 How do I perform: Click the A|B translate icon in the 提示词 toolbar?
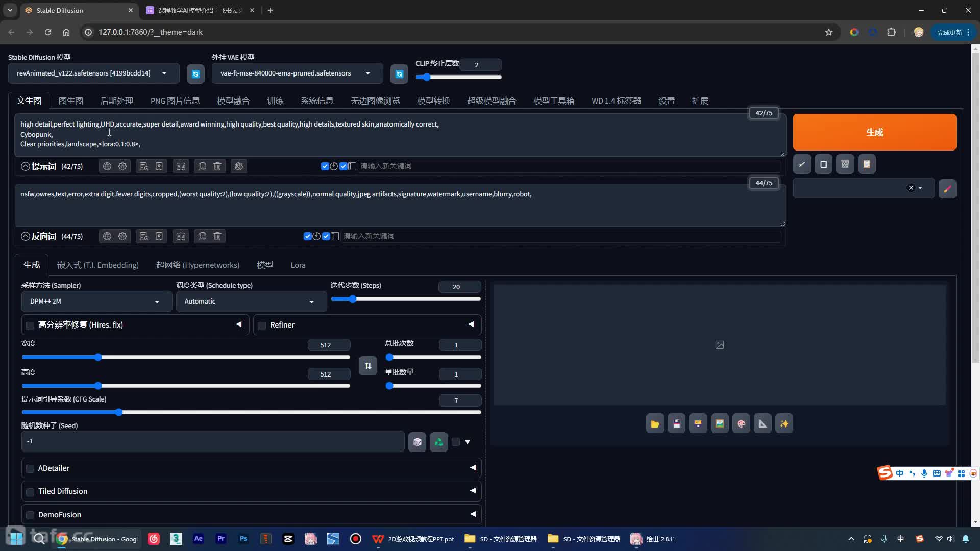coord(181,166)
